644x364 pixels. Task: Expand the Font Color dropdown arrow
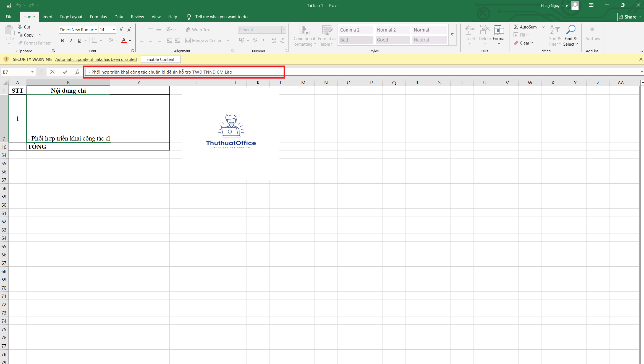click(130, 41)
